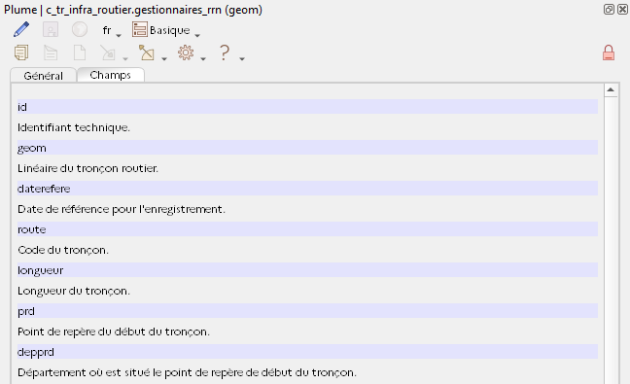630x384 pixels.
Task: Click the copy metadata sheets icon
Action: pyautogui.click(x=21, y=53)
